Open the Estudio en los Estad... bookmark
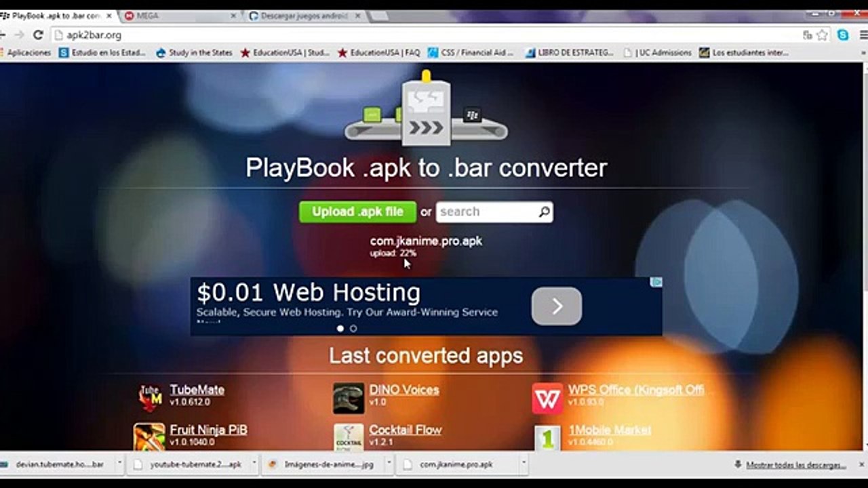The image size is (868, 488). [x=102, y=53]
